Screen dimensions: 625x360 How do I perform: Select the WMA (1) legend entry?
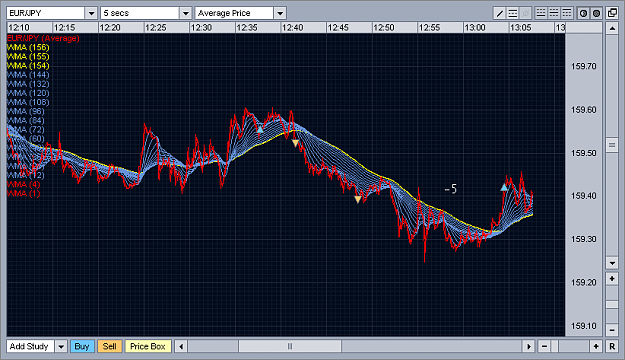[x=24, y=194]
